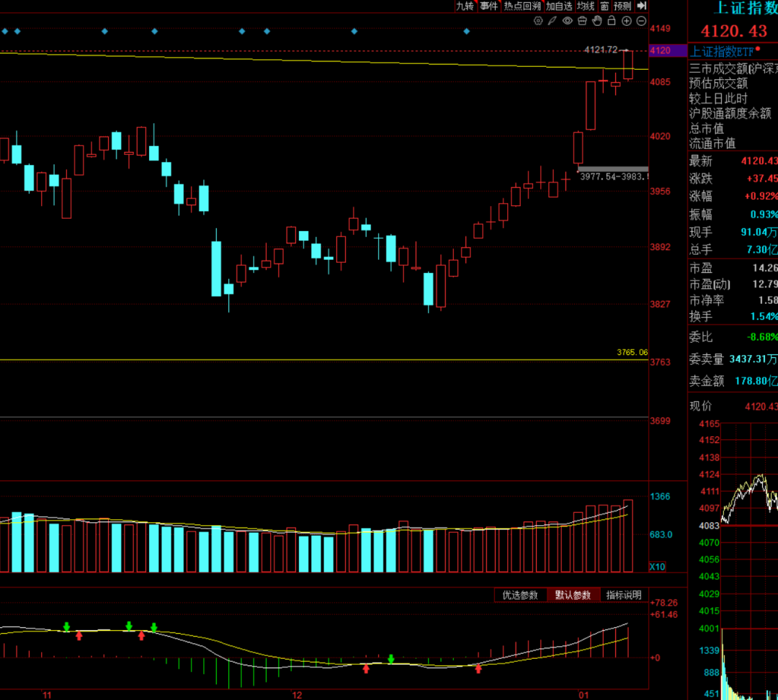
Task: Open 指标说明 indicator description
Action: (x=623, y=595)
